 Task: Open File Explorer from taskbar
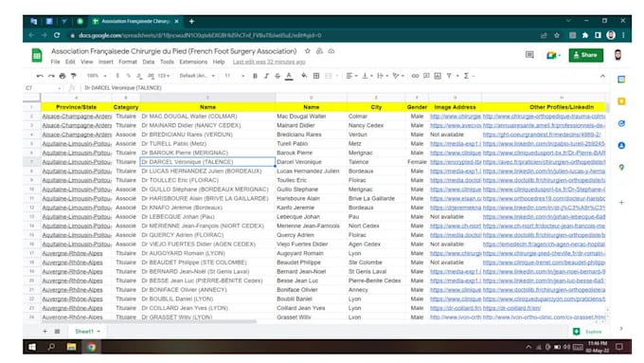[x=71, y=347]
